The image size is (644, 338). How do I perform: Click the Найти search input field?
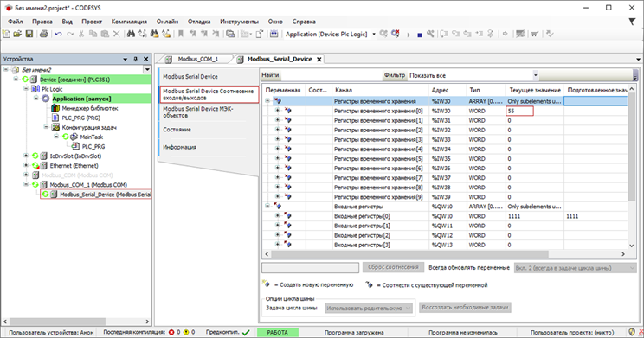pyautogui.click(x=331, y=75)
